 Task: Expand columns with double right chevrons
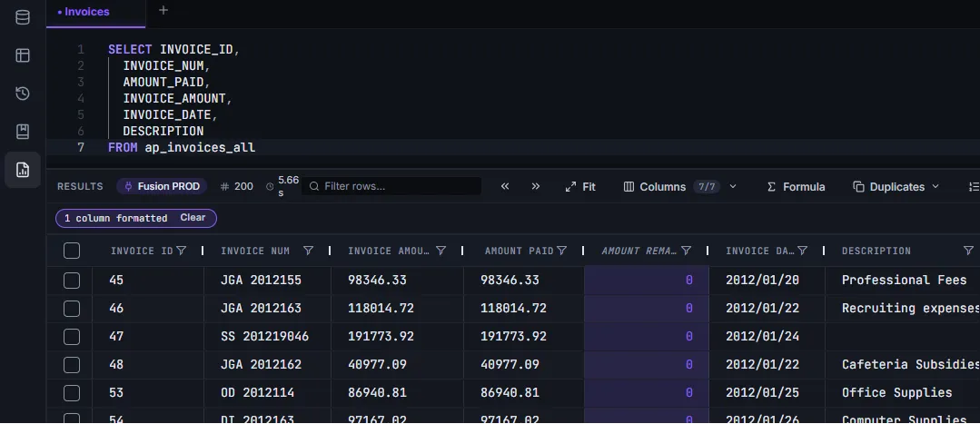535,186
